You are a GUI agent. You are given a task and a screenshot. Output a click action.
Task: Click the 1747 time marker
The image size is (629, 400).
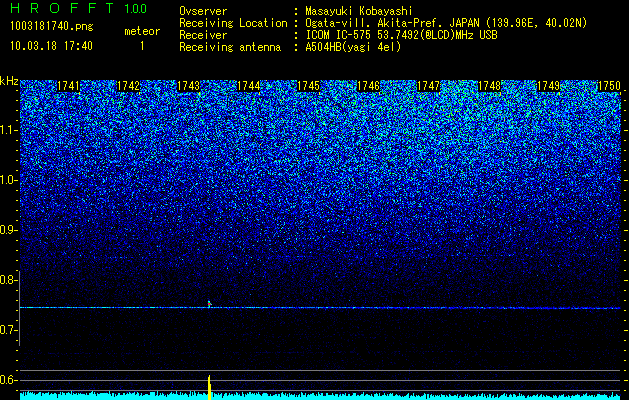(429, 86)
